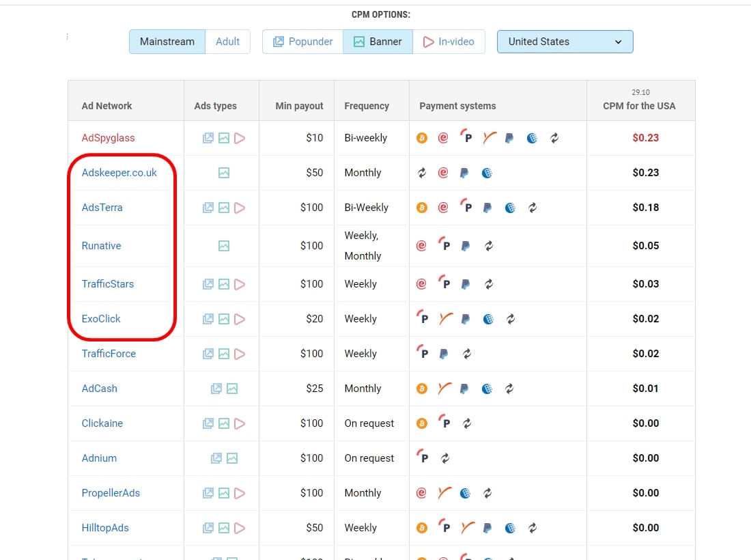The image size is (751, 560).
Task: Click the On request frequency for Clickaine
Action: (369, 423)
